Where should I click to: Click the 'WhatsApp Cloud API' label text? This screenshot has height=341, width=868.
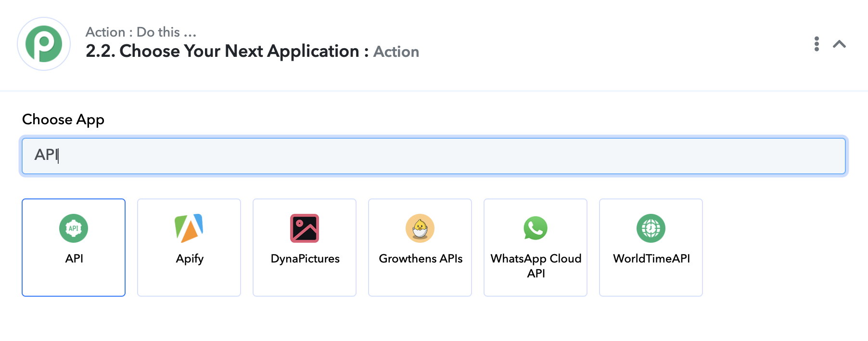(x=536, y=266)
